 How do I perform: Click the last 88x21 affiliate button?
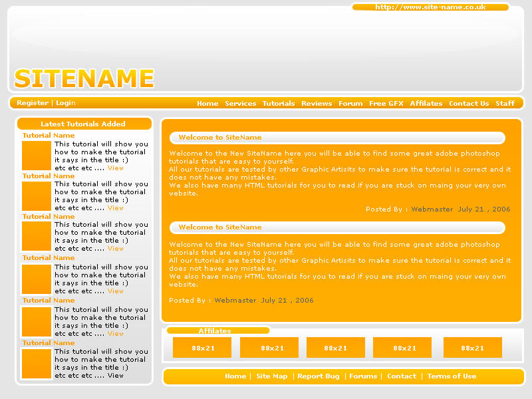pyautogui.click(x=472, y=347)
